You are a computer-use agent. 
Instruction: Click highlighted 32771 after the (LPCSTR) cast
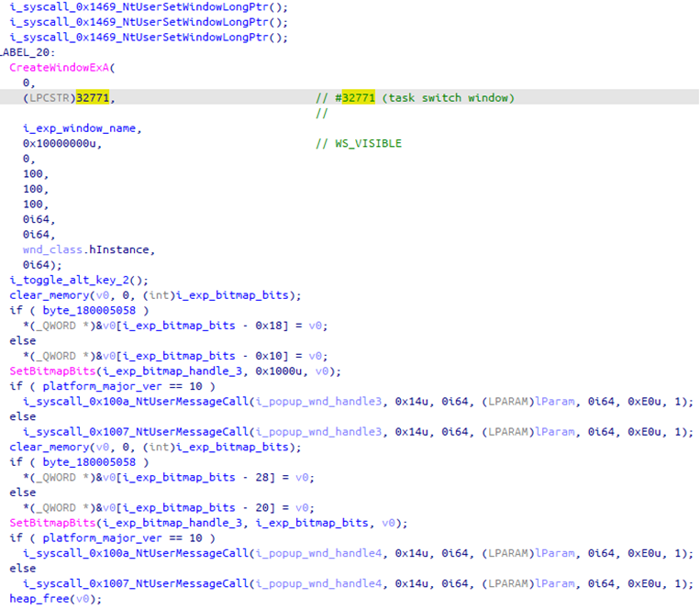tap(93, 98)
